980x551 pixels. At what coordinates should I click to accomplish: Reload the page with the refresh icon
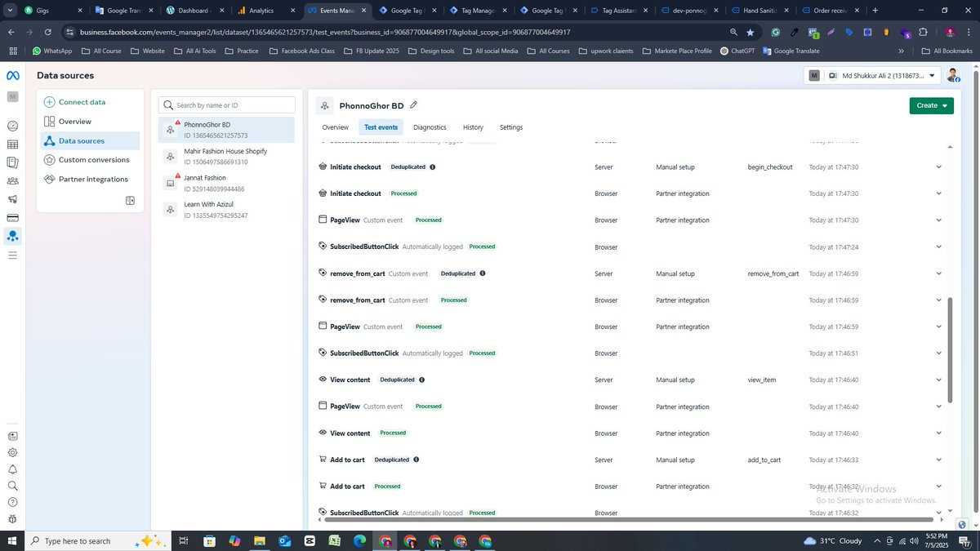tap(48, 32)
